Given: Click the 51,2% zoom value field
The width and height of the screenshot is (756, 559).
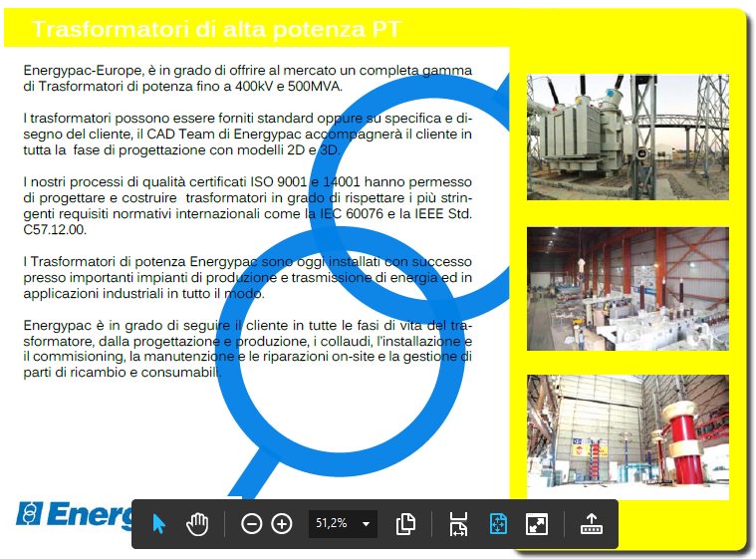Looking at the screenshot, I should 332,523.
